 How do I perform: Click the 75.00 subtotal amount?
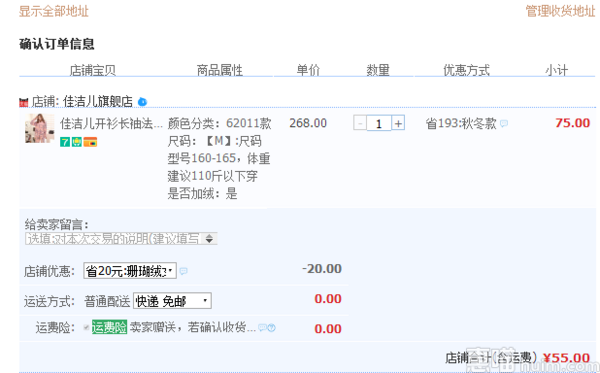[572, 123]
